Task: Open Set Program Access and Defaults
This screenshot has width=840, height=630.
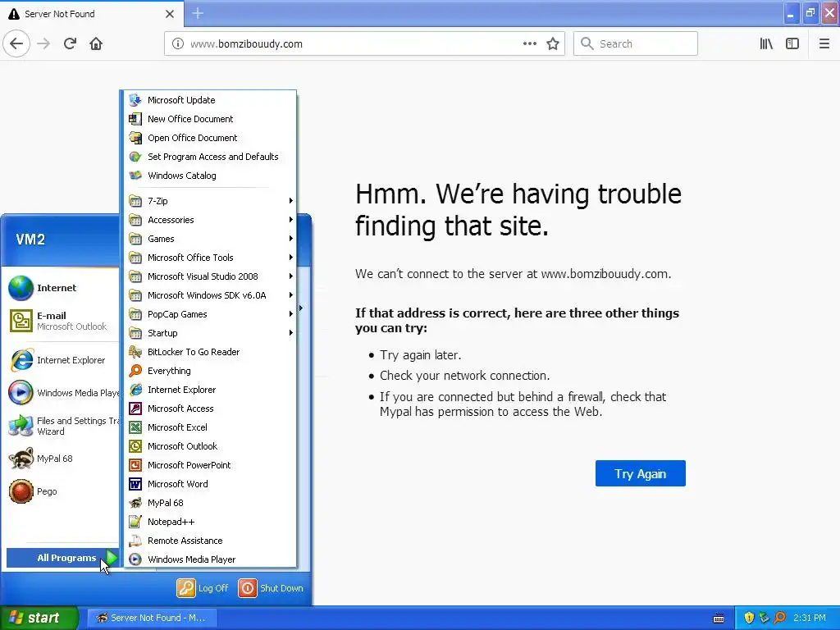Action: coord(210,157)
